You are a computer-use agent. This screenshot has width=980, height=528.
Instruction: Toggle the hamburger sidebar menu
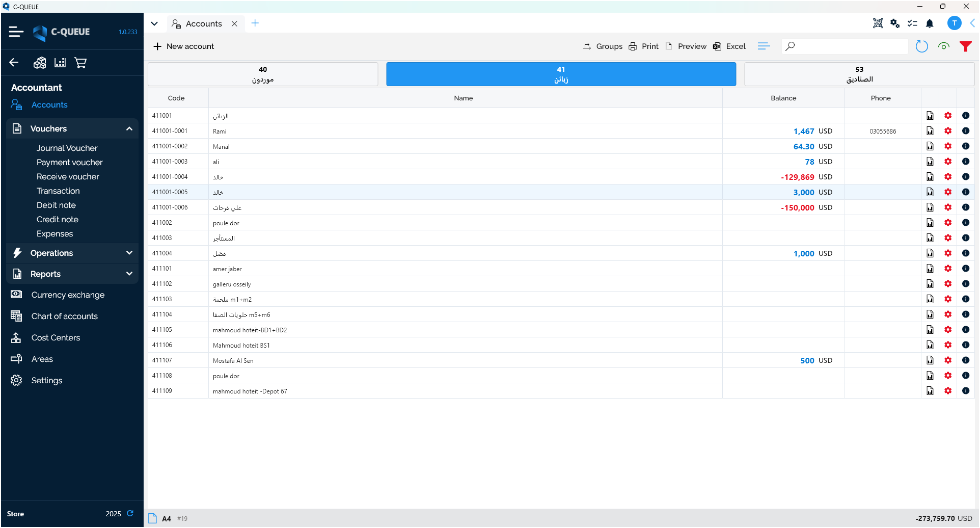[x=16, y=32]
